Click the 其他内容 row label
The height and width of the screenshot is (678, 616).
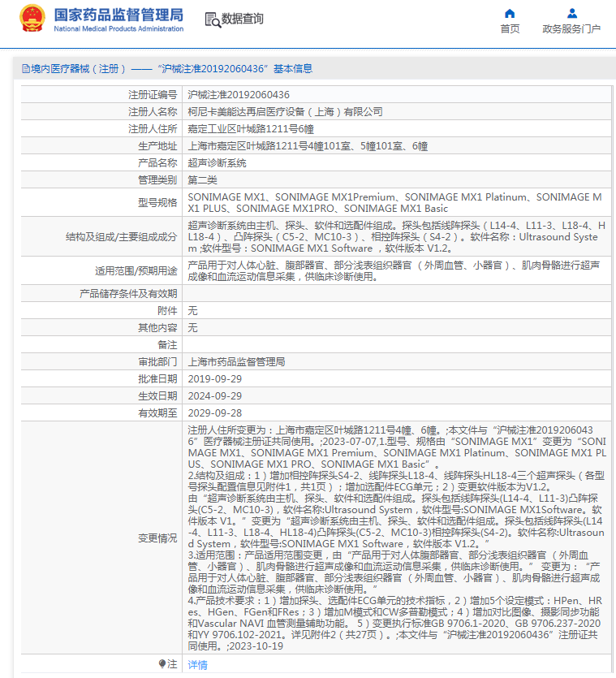tap(157, 328)
